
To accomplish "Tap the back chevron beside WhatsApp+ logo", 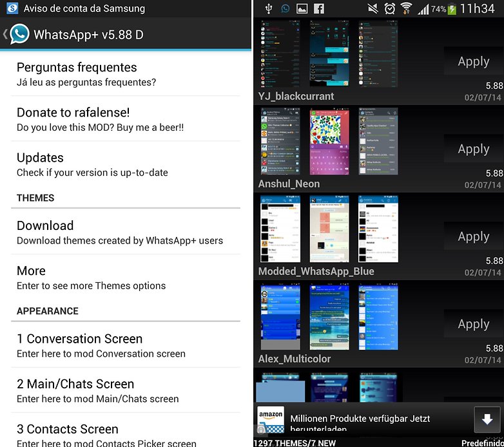I will (5, 33).
